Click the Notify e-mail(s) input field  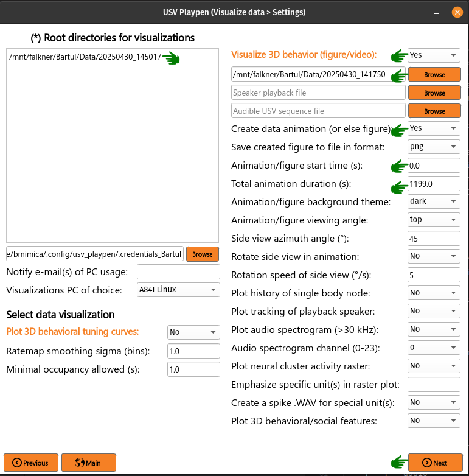click(x=178, y=271)
